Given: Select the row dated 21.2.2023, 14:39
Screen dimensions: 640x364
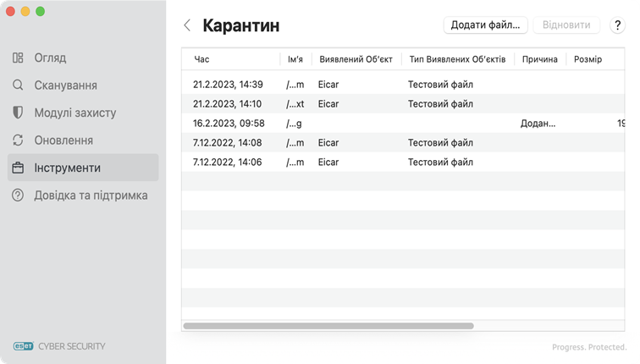Looking at the screenshot, I should [x=403, y=85].
